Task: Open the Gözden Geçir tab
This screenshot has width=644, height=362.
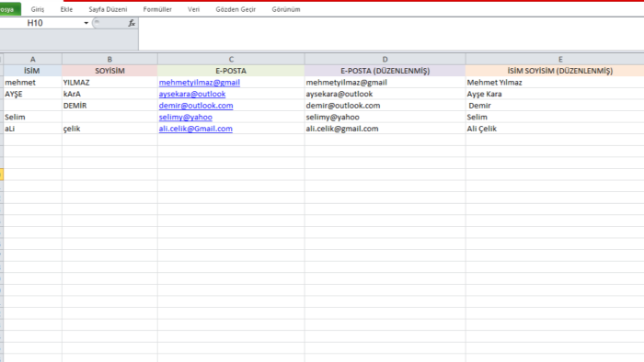Action: click(236, 9)
